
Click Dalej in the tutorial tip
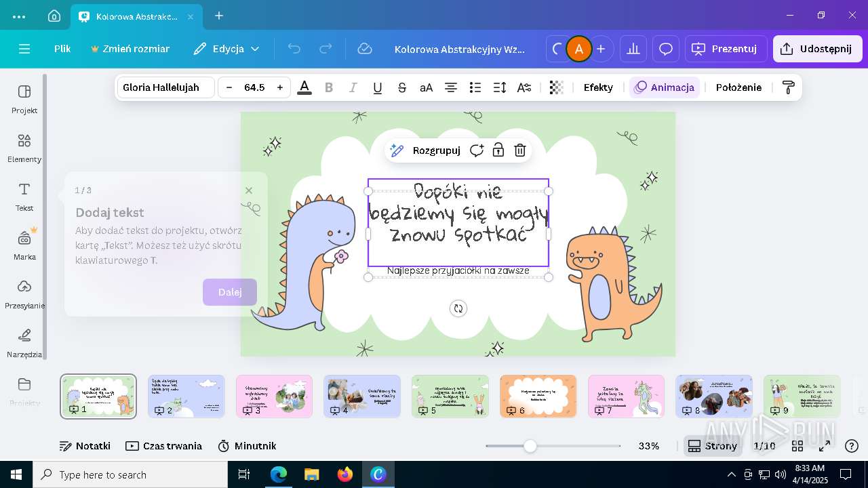tap(230, 292)
